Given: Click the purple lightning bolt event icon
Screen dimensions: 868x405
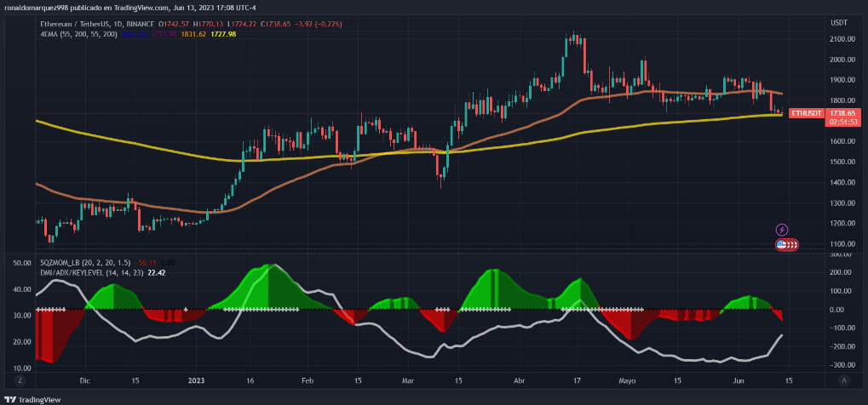Looking at the screenshot, I should click(781, 230).
